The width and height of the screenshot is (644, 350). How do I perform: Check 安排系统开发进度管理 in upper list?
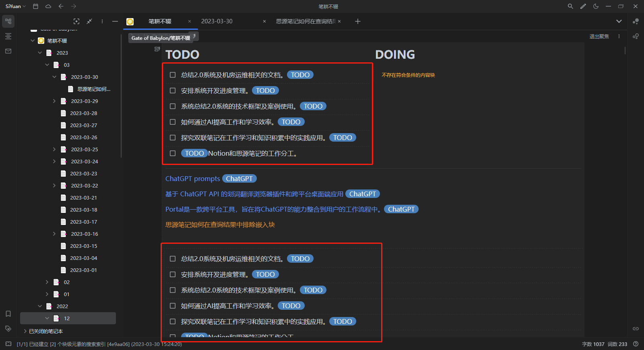point(173,91)
